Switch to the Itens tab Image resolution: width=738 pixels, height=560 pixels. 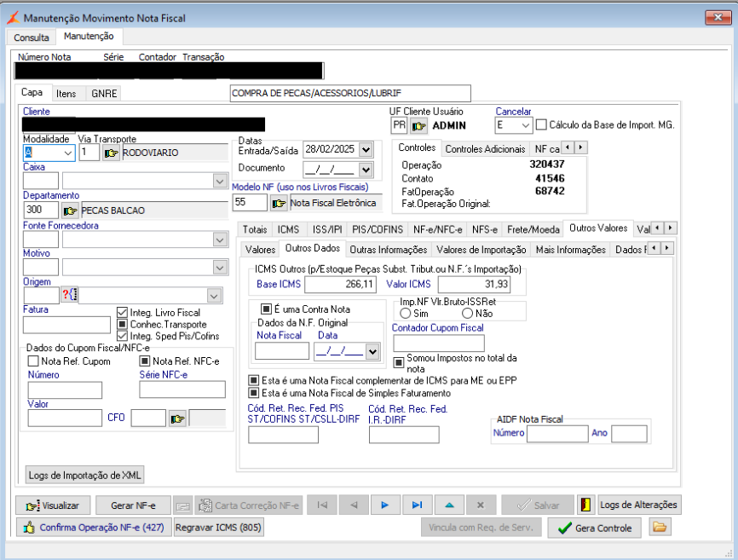66,93
